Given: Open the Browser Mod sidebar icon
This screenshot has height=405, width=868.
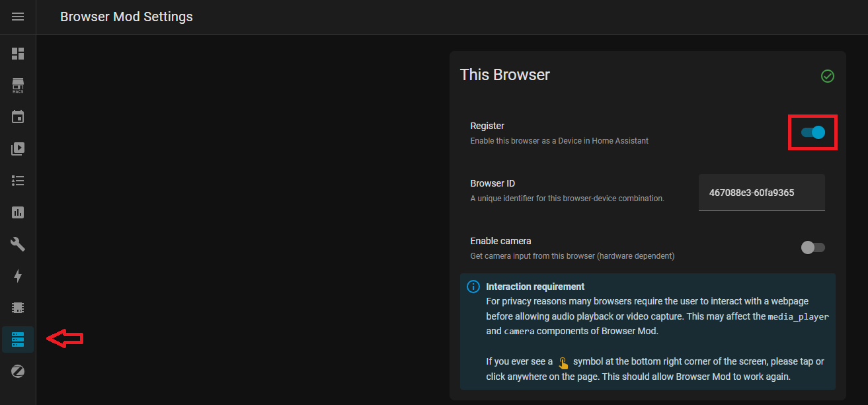Looking at the screenshot, I should click(18, 339).
